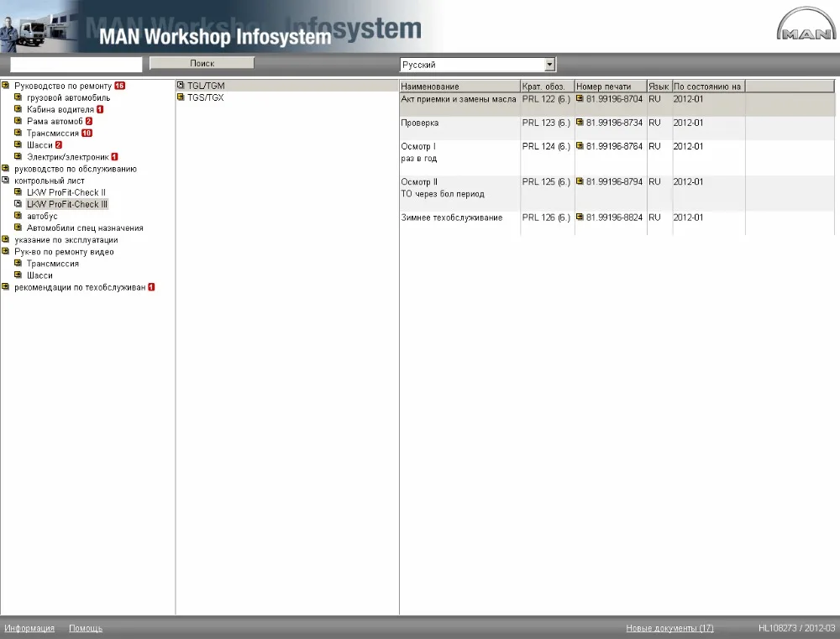
Task: Click PRL 124 (6.) cell
Action: (546, 146)
